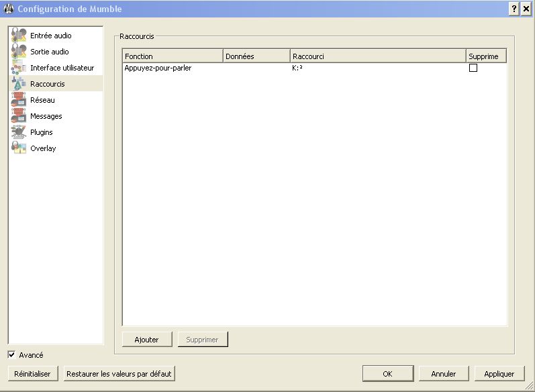Open the Overlay settings page
Screen dimensions: 535x392
(56, 148)
